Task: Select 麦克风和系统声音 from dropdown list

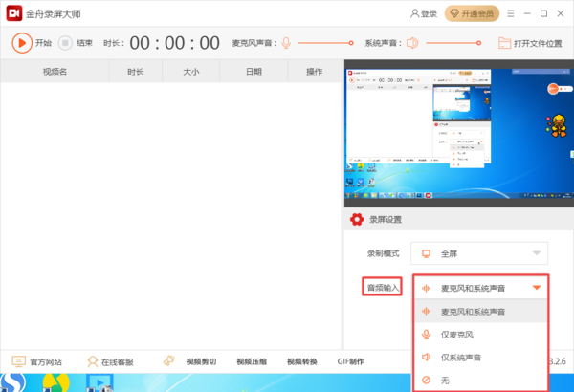Action: click(480, 312)
